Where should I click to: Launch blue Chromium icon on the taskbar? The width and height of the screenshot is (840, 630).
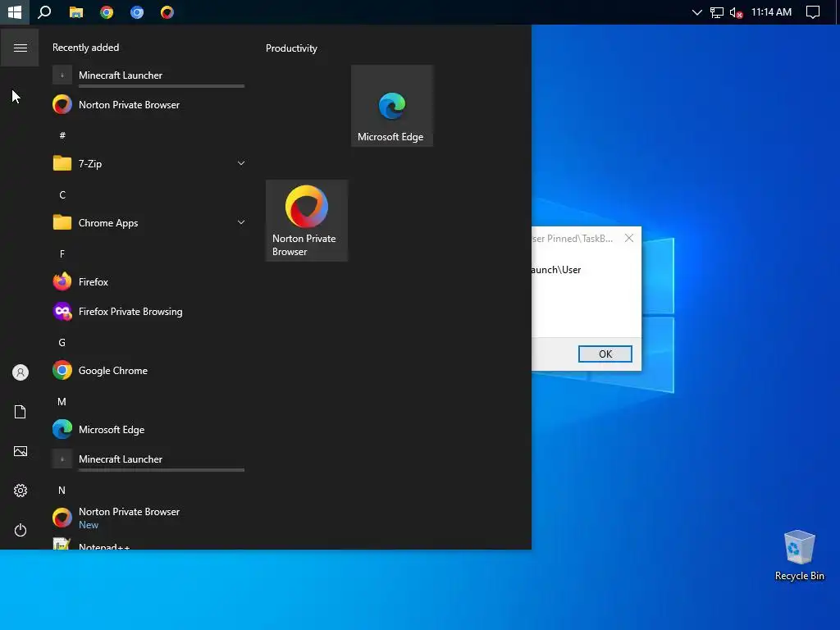coord(137,11)
